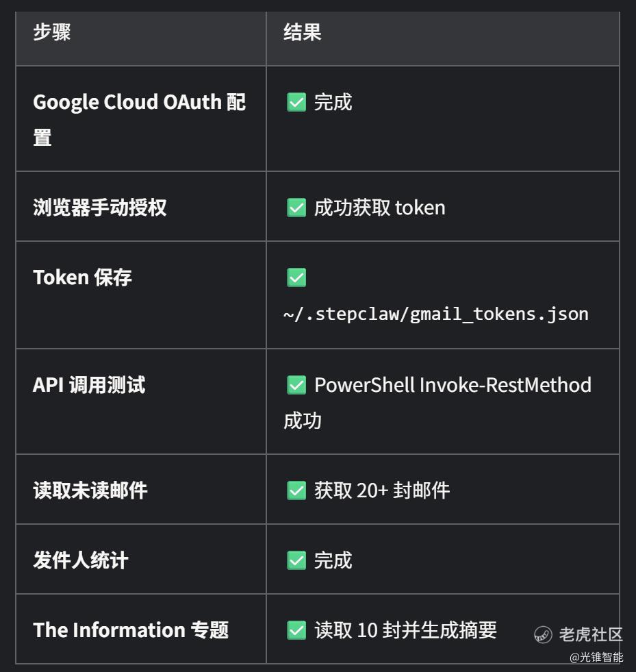Select the The Information 专题 step label

click(x=131, y=630)
